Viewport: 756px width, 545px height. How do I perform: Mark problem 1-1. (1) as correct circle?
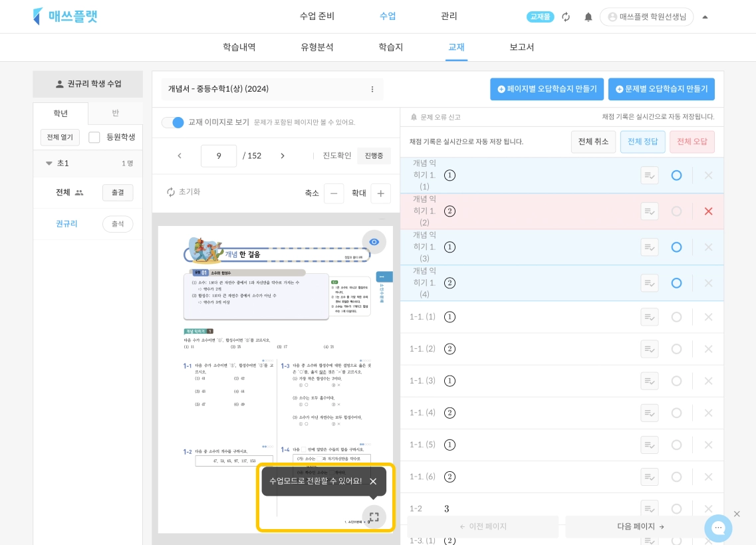coord(676,317)
